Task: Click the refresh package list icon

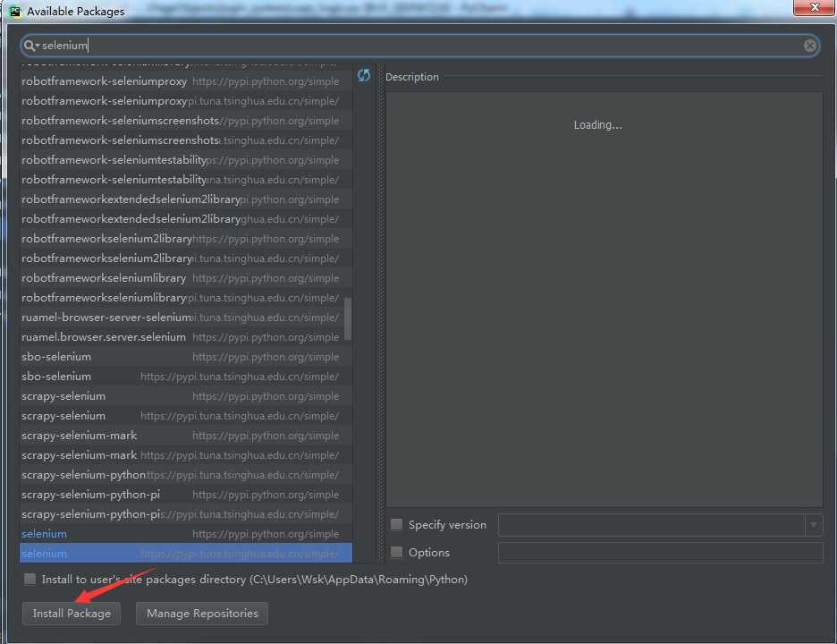Action: pyautogui.click(x=364, y=75)
